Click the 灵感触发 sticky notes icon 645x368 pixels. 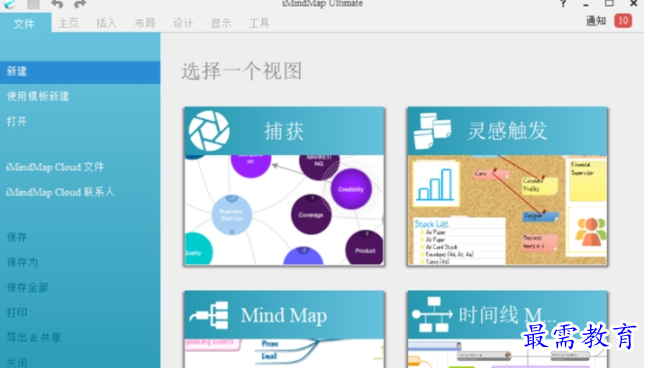pos(432,131)
